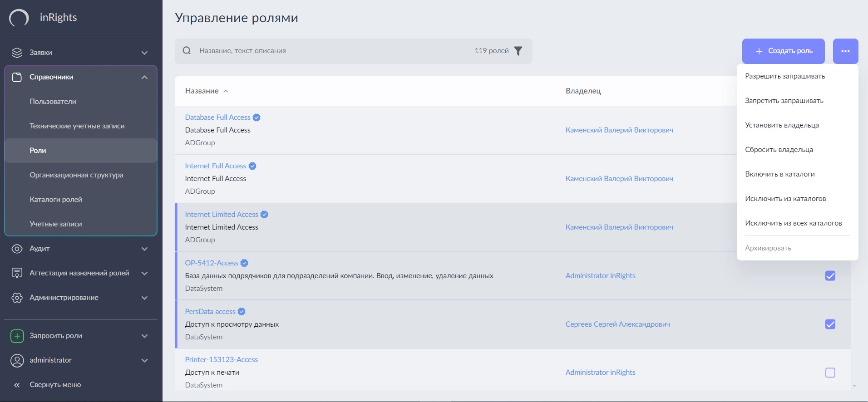Open the three-dots more actions button
Image resolution: width=868 pixels, height=402 pixels.
pyautogui.click(x=845, y=51)
